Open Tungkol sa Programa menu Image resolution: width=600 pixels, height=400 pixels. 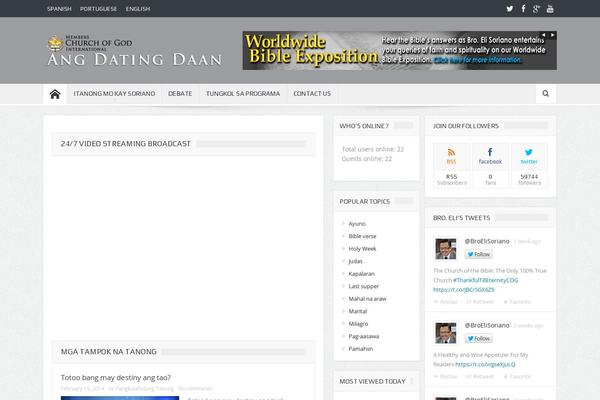tap(243, 94)
